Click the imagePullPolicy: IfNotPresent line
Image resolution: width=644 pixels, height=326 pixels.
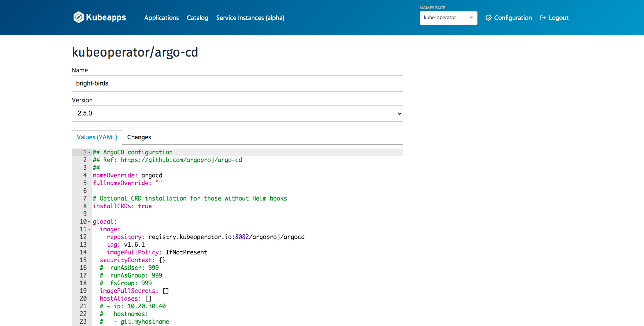pyautogui.click(x=157, y=252)
